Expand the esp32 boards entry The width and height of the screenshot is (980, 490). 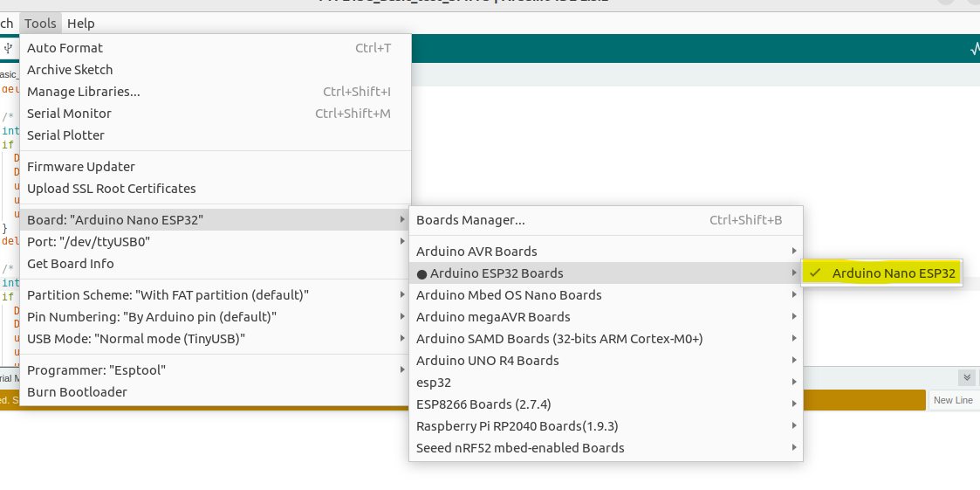606,383
